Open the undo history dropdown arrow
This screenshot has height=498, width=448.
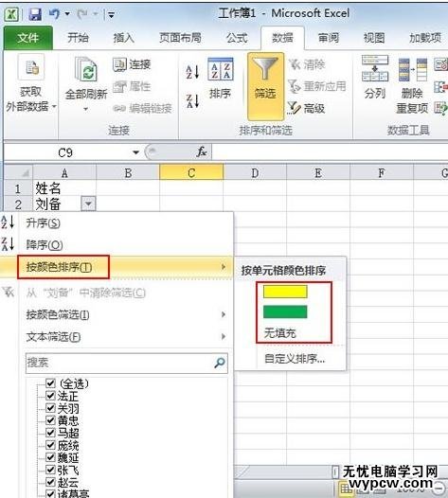(x=67, y=14)
